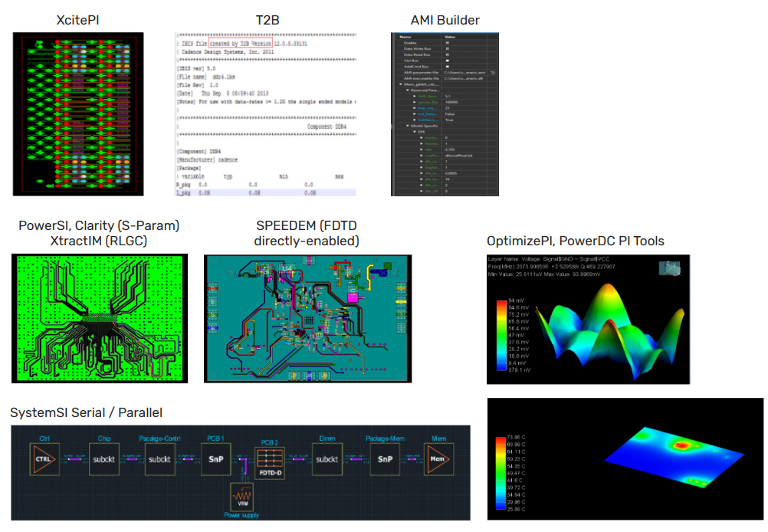Viewport: 768px width, 532px height.
Task: Click the voltage color scale legend
Action: (x=501, y=335)
